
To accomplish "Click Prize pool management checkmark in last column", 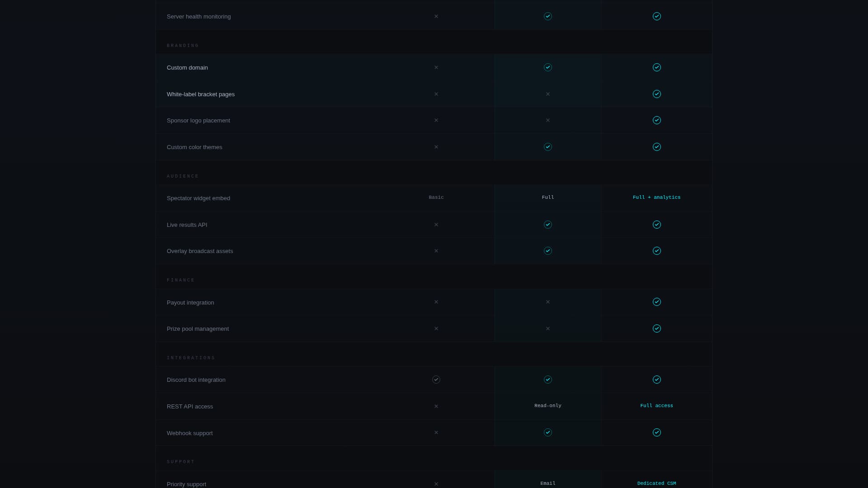I will pos(657,328).
